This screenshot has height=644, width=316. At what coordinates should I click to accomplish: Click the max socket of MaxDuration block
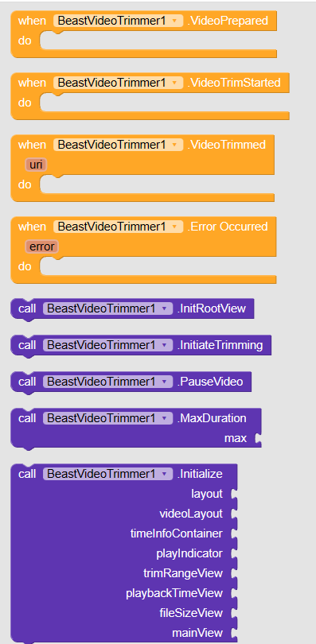[258, 439]
